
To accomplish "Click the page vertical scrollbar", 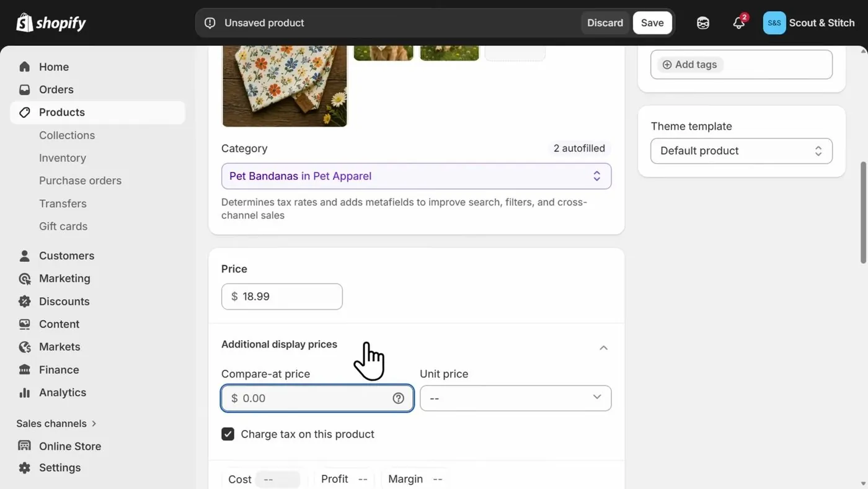I will pyautogui.click(x=863, y=212).
